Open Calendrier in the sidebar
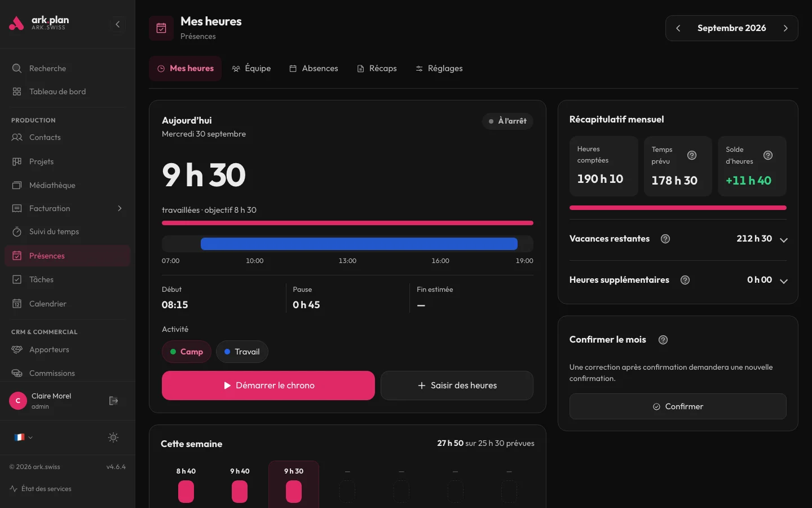 [x=68, y=304]
